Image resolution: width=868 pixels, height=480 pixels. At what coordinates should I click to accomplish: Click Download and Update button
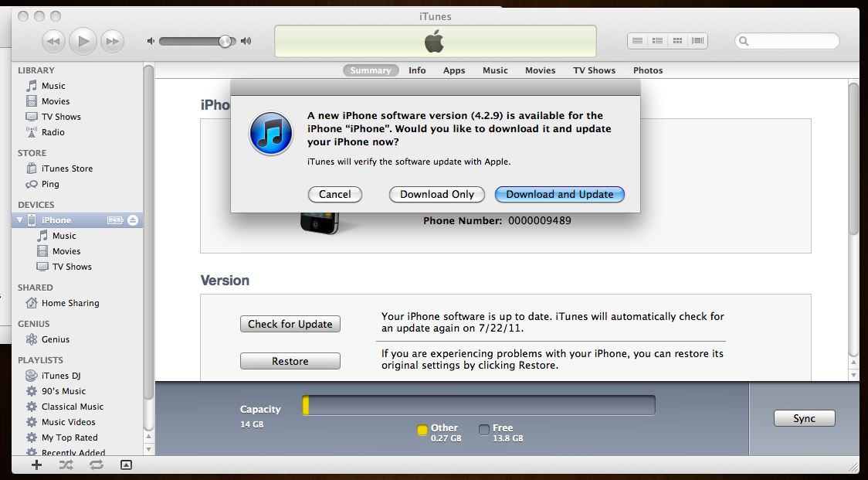(560, 195)
